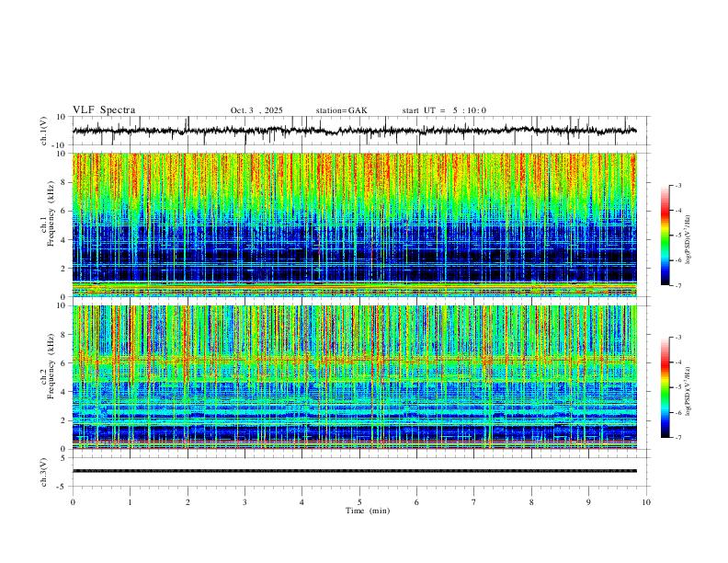Select the ch.2 colorbar "log(PSD)(V²/Hz)" label
Screen dimensions: 728x563
click(x=688, y=392)
